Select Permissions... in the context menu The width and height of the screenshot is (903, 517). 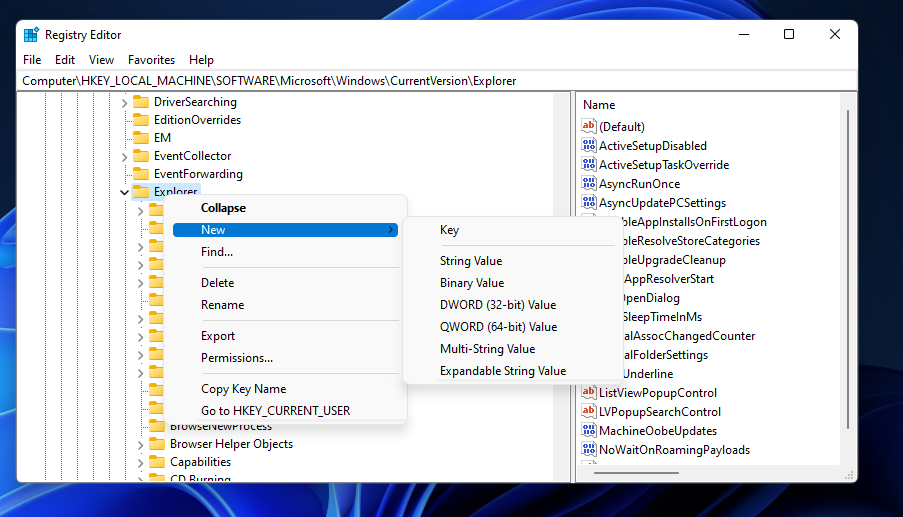click(x=237, y=358)
